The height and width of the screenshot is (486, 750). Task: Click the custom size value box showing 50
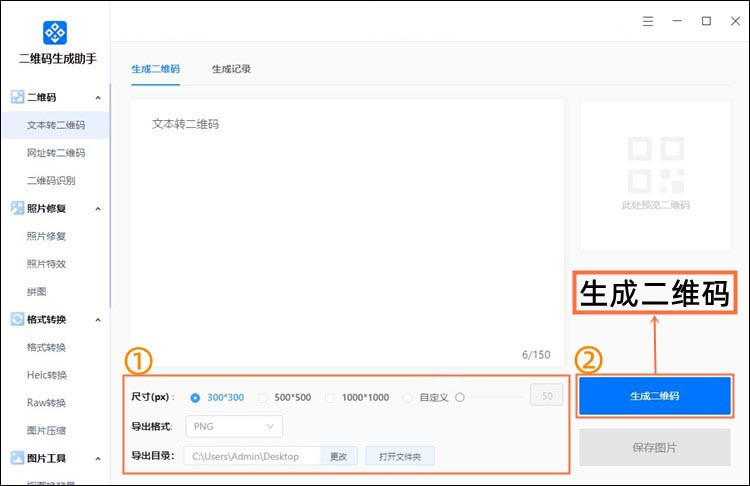(x=546, y=395)
